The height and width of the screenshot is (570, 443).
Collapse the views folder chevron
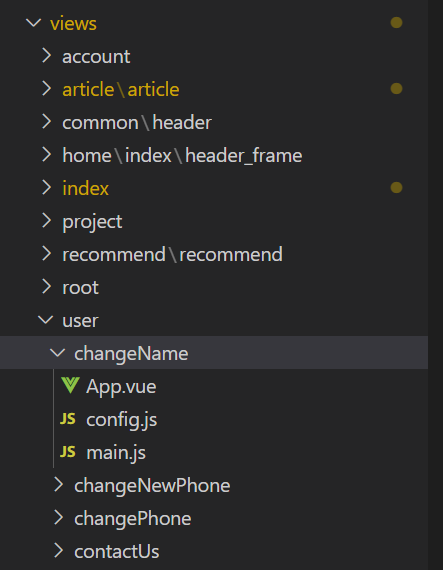point(34,23)
